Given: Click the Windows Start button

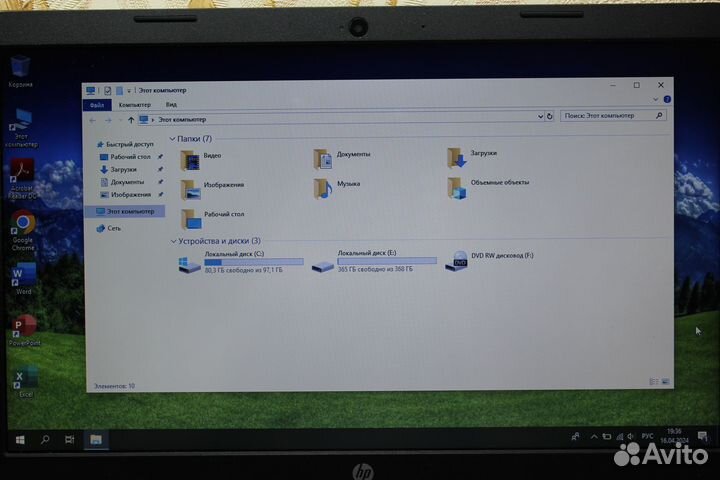Looking at the screenshot, I should pyautogui.click(x=20, y=440).
